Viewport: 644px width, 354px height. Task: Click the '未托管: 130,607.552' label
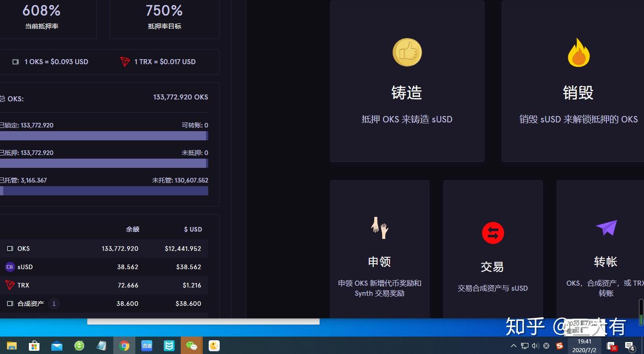180,180
